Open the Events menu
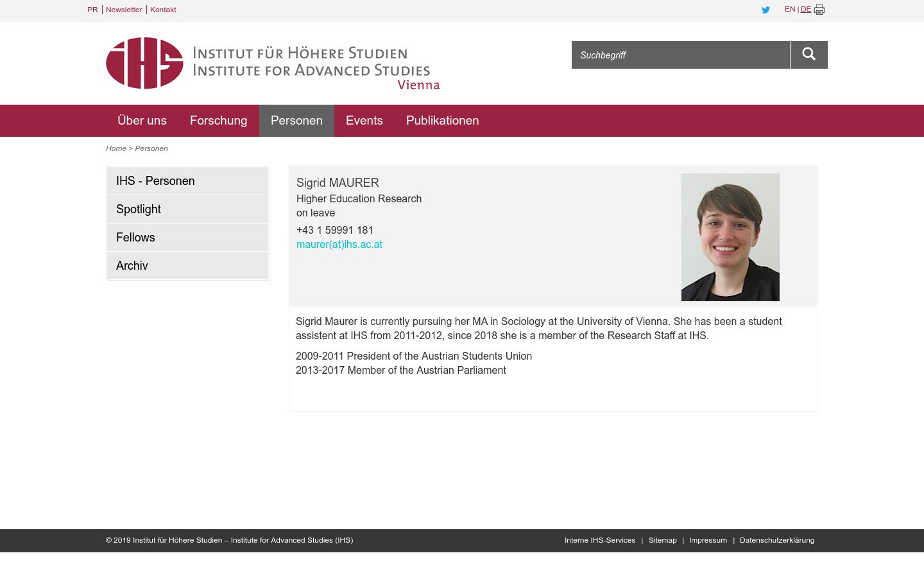Image resolution: width=924 pixels, height=578 pixels. pyautogui.click(x=364, y=121)
